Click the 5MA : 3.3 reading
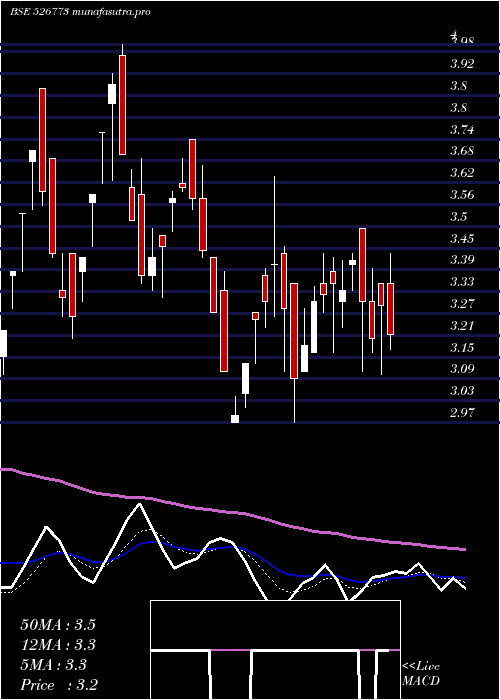The height and width of the screenshot is (700, 500). tap(54, 665)
